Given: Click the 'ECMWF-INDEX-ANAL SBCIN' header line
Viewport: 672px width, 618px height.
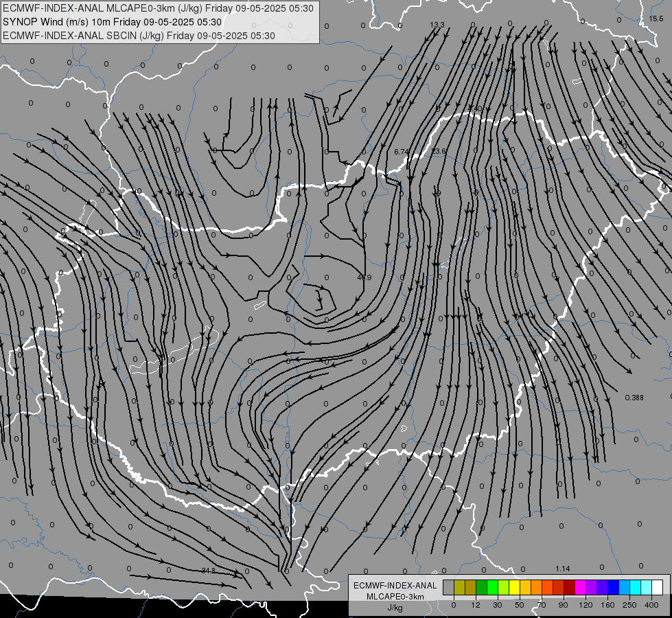Looking at the screenshot, I should (x=139, y=36).
